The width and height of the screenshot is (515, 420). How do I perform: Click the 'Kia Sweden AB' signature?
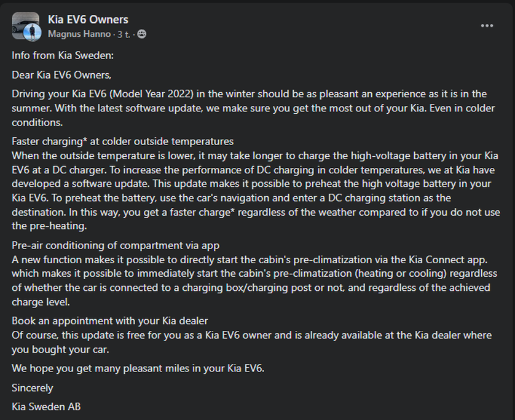click(46, 407)
